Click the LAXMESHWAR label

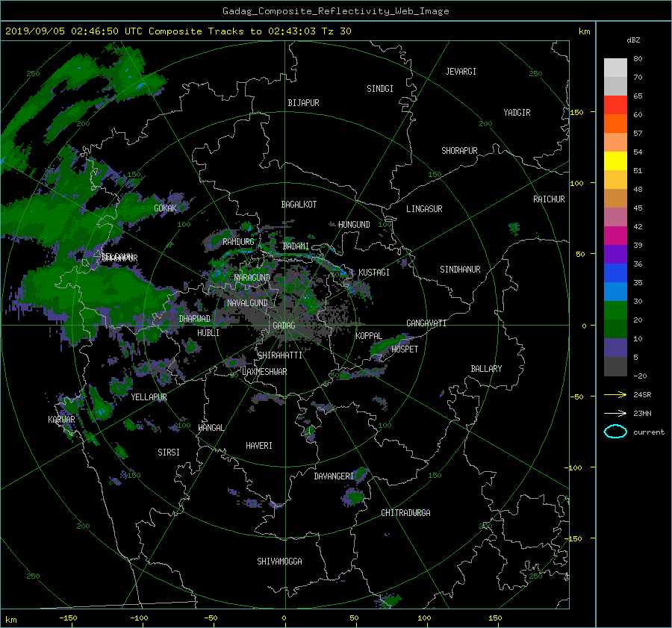(x=264, y=372)
